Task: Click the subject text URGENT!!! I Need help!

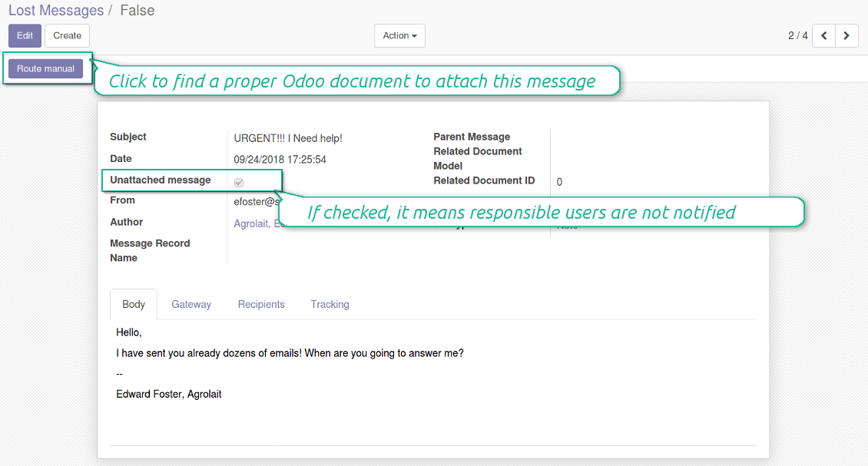Action: point(288,138)
